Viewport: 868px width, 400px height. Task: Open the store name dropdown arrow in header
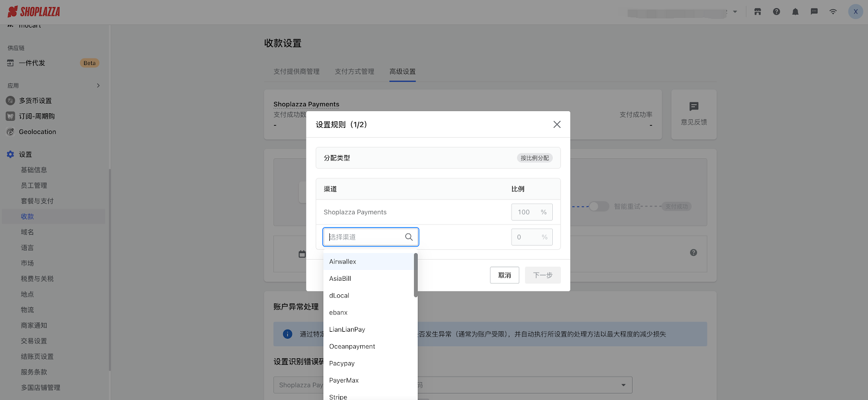click(735, 11)
